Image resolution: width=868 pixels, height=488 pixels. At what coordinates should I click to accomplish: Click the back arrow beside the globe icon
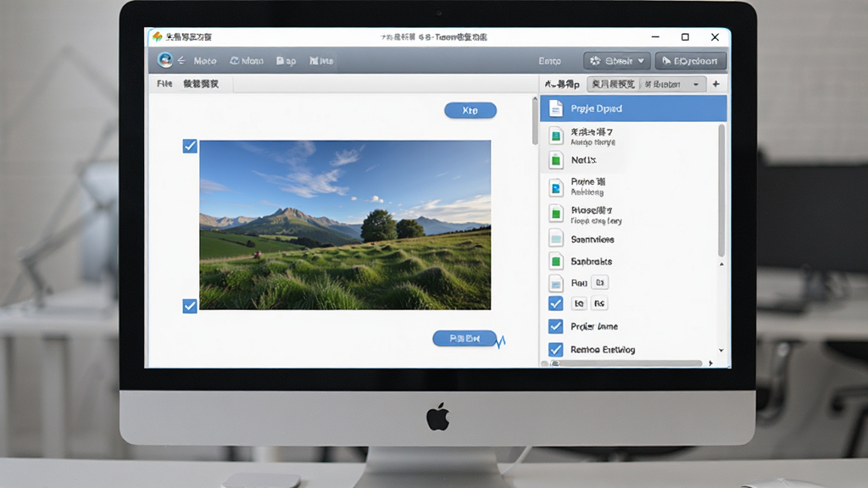(181, 60)
